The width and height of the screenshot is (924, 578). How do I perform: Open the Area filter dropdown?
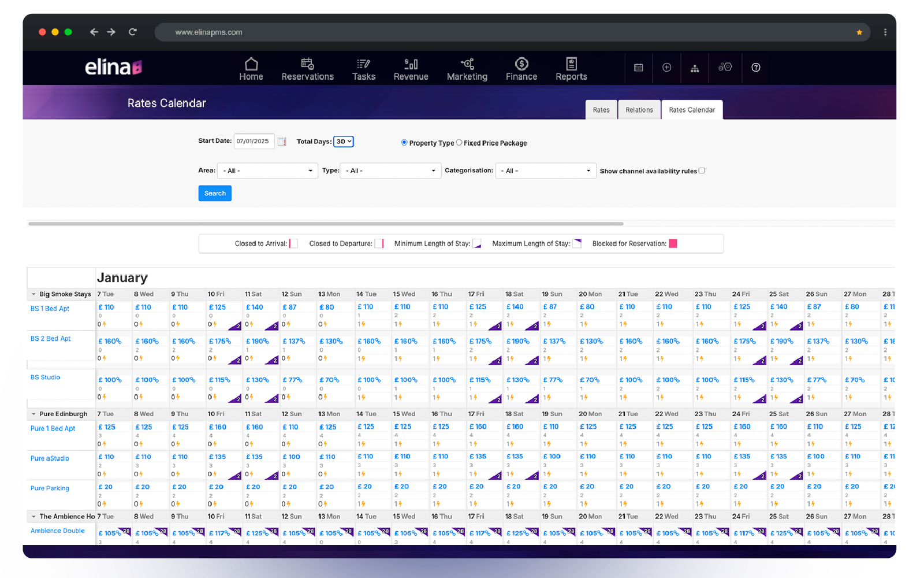(267, 171)
